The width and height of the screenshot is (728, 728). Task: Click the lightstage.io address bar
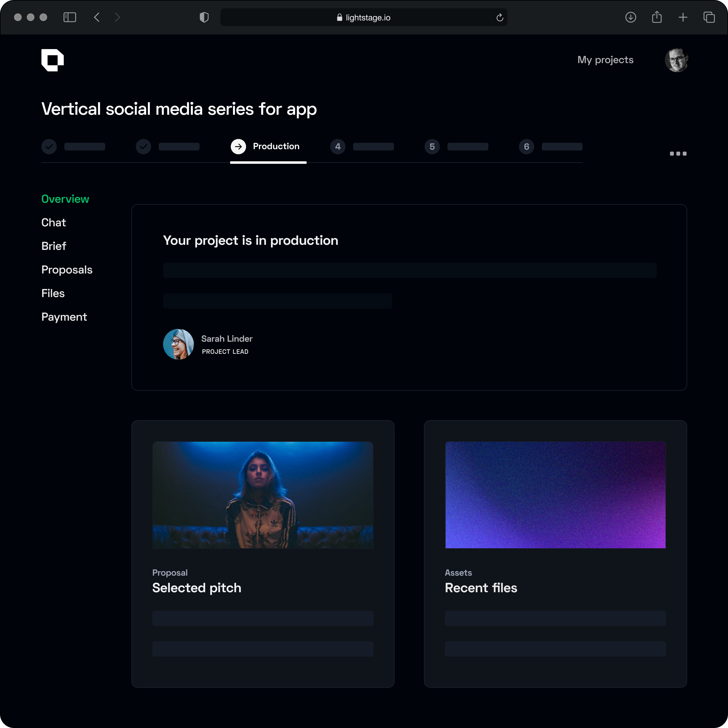(x=363, y=18)
